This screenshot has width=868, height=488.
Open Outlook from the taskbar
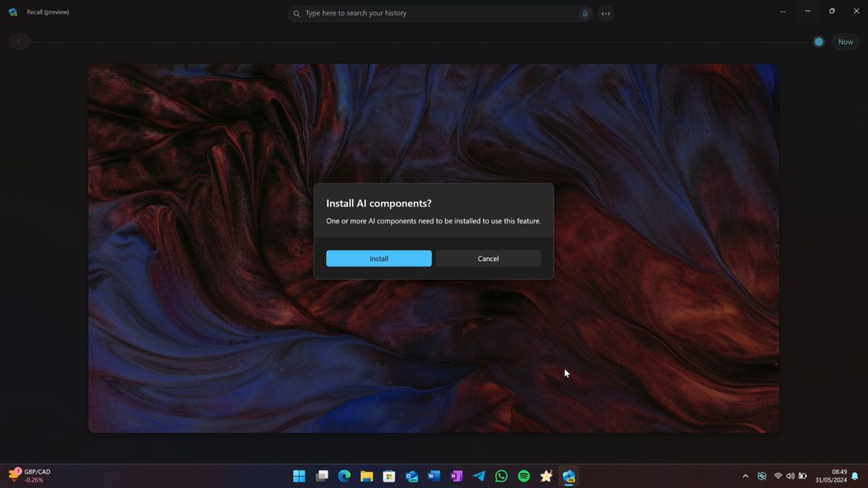[411, 476]
